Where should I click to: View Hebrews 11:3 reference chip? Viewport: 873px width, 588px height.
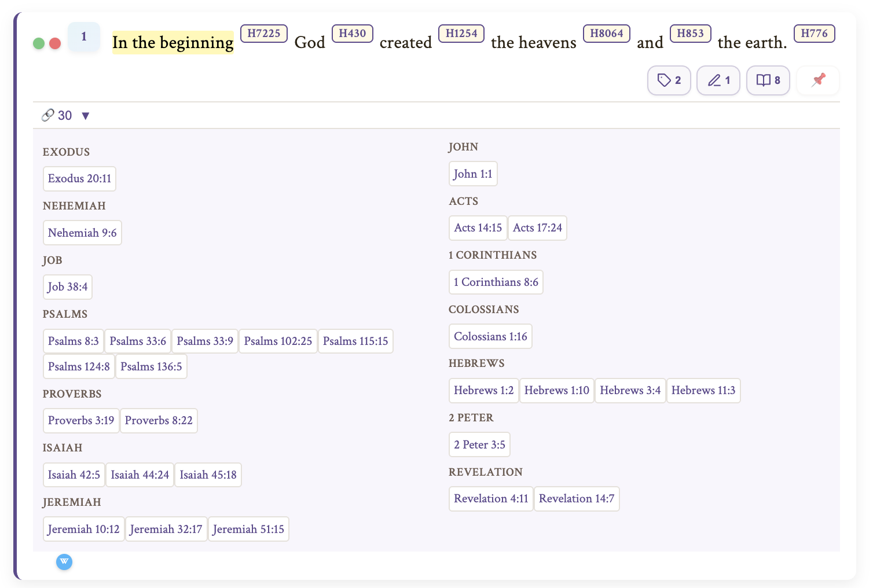703,390
